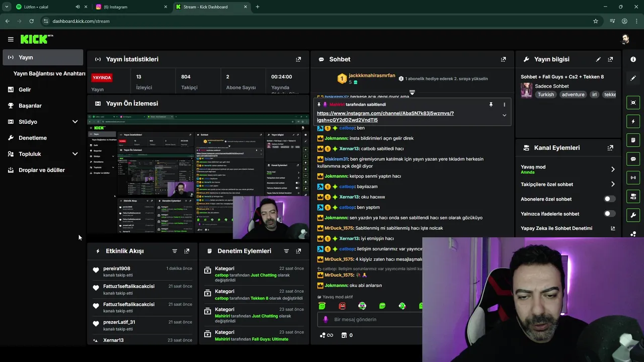Click the Turkish tag
Viewport: 644px width, 362px height.
(545, 95)
